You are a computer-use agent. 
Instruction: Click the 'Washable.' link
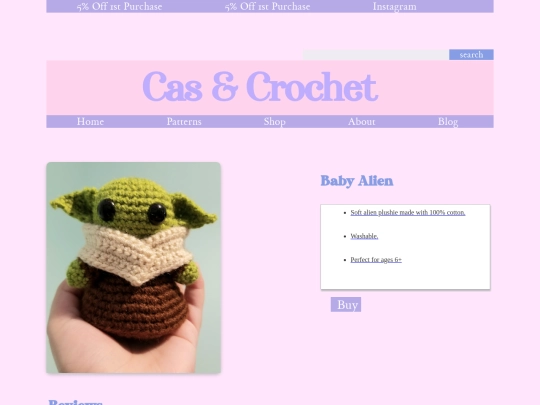[364, 236]
